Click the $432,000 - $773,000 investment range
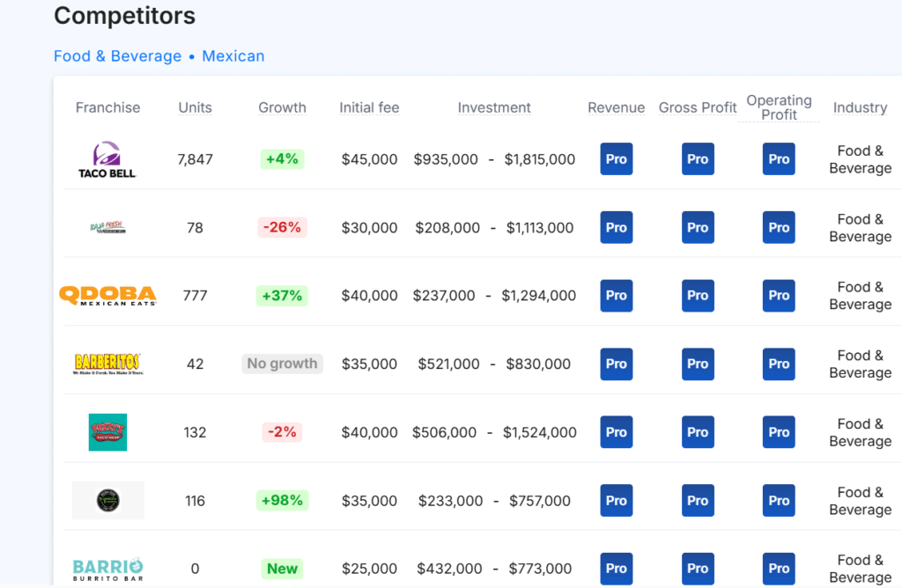This screenshot has height=588, width=902. (494, 569)
